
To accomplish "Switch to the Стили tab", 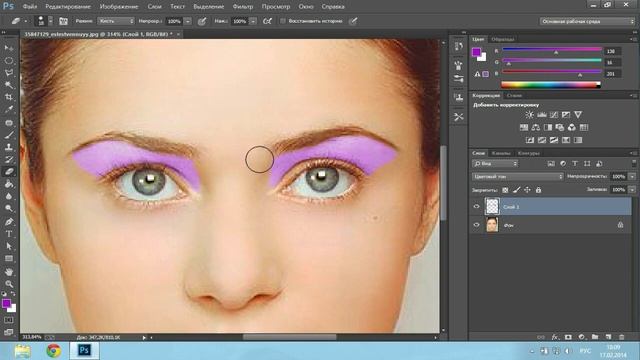I will click(514, 96).
